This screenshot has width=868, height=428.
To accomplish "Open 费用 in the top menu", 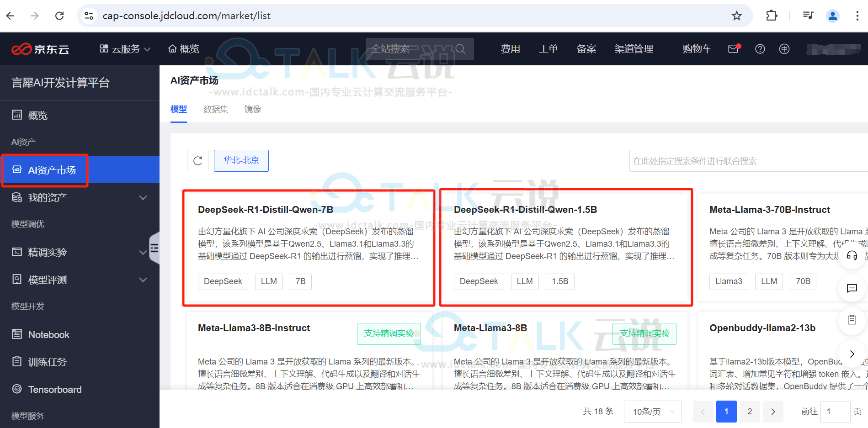I will tap(511, 49).
